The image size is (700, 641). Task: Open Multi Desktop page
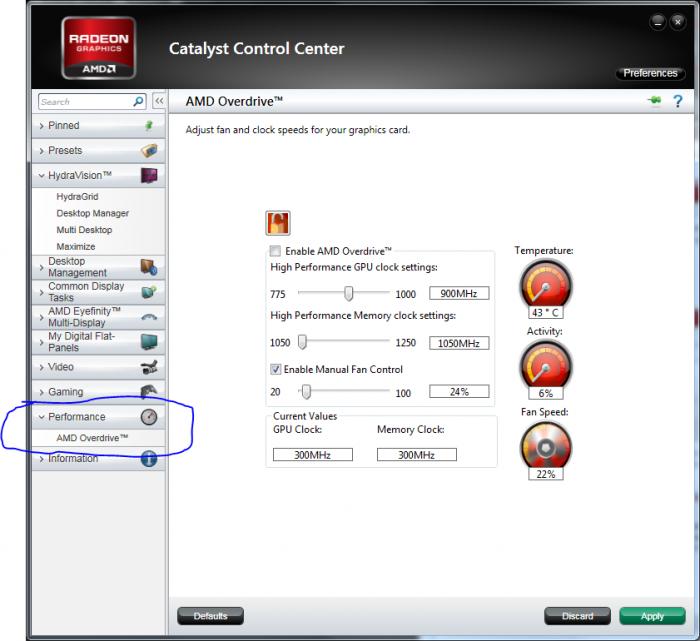click(x=84, y=229)
